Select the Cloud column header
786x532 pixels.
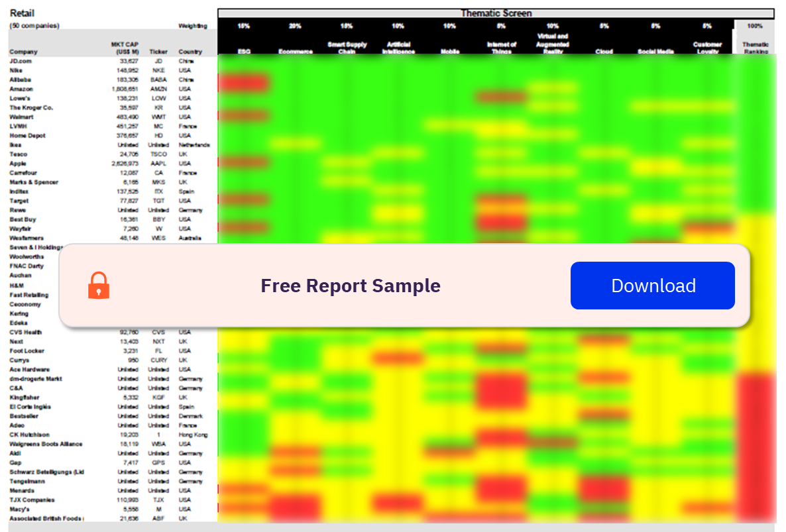(604, 51)
